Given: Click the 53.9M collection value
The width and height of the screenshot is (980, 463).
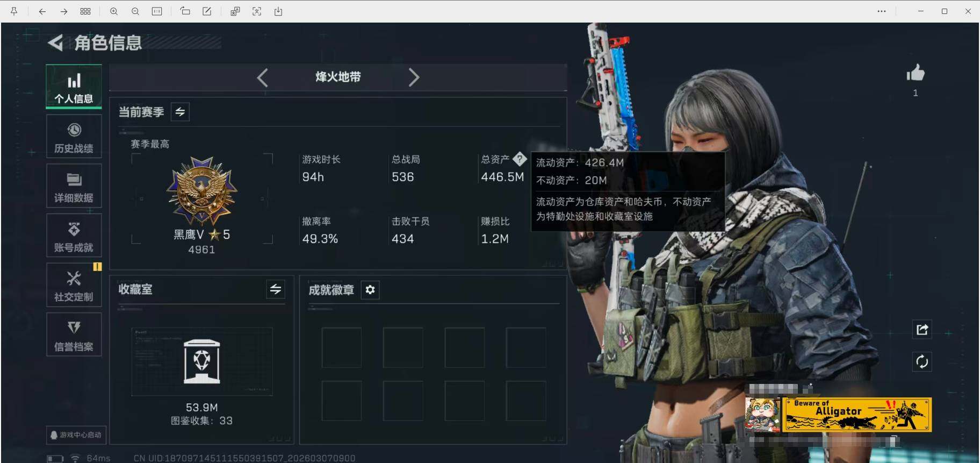Looking at the screenshot, I should (201, 408).
